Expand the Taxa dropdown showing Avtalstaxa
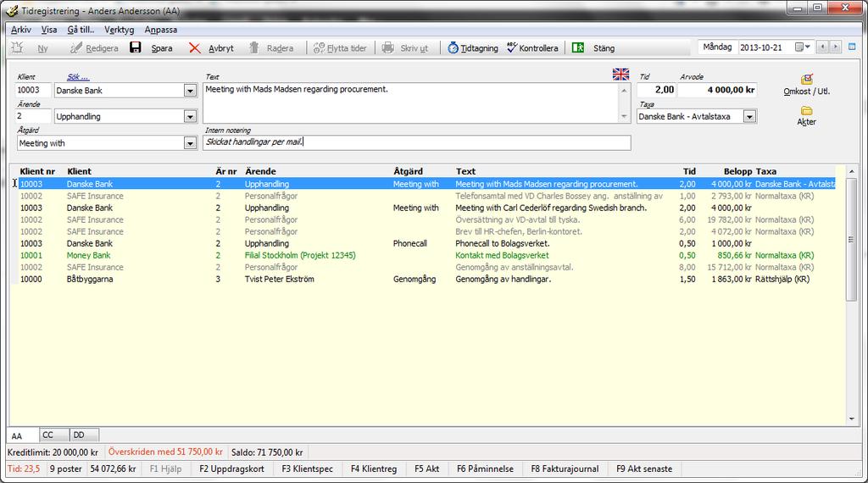Screen dimensions: 868x483 click(x=749, y=117)
